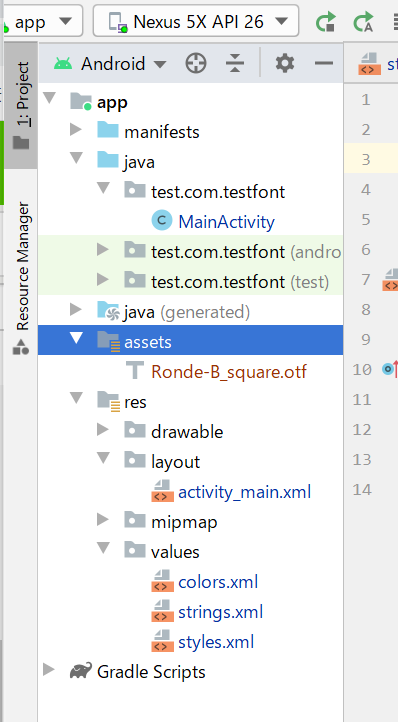Select Ronde-B_square.otf file
398x722 pixels.
(x=229, y=372)
